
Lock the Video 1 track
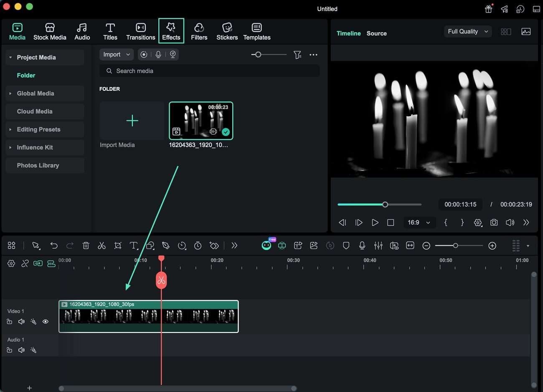tap(9, 322)
